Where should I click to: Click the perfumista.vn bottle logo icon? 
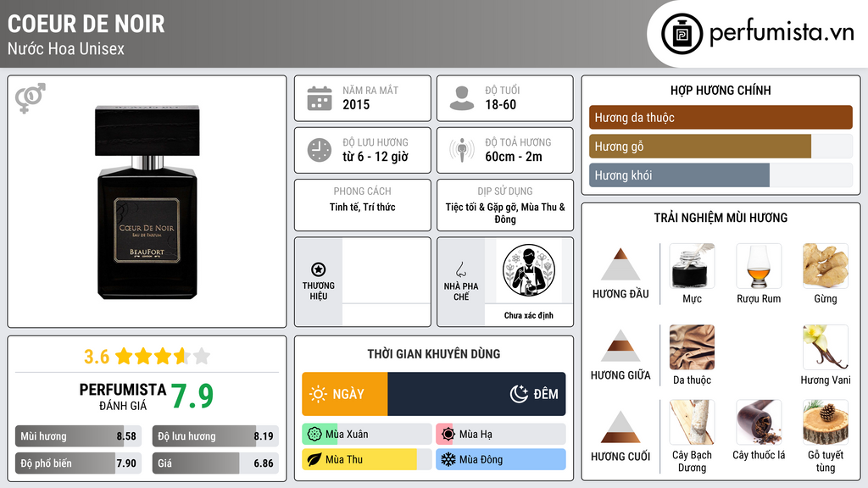[x=682, y=34]
